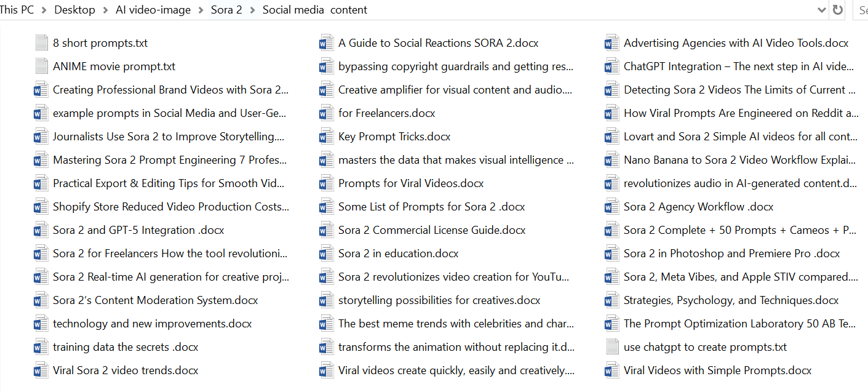The image size is (868, 392).
Task: Click Word icon of training data the secrets
Action: (41, 347)
